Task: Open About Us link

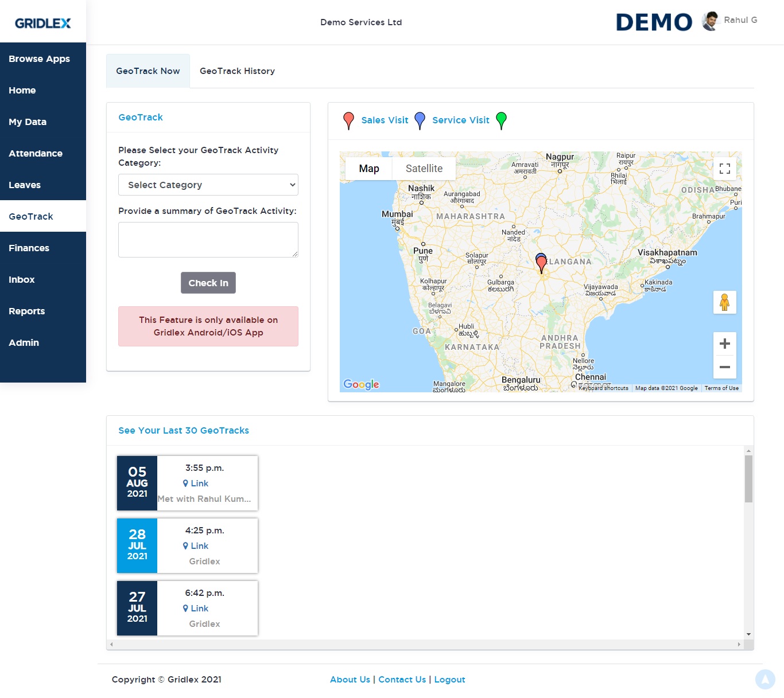Action: tap(350, 680)
